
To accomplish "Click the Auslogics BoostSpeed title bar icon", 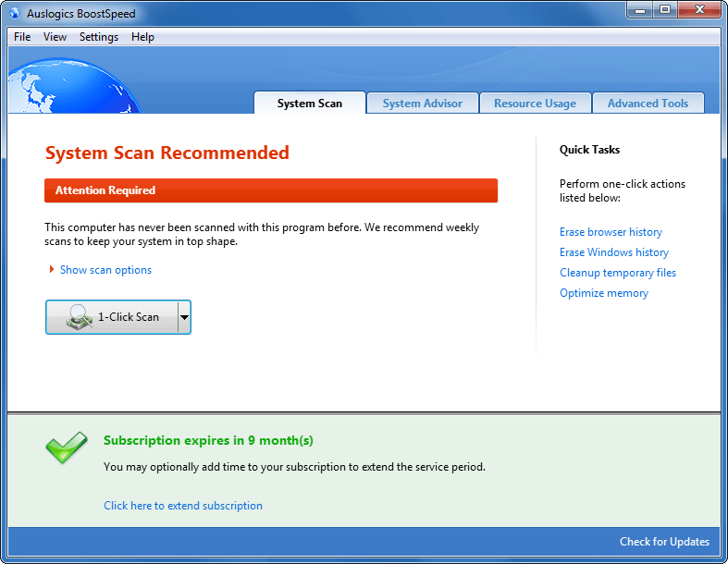I will [15, 13].
